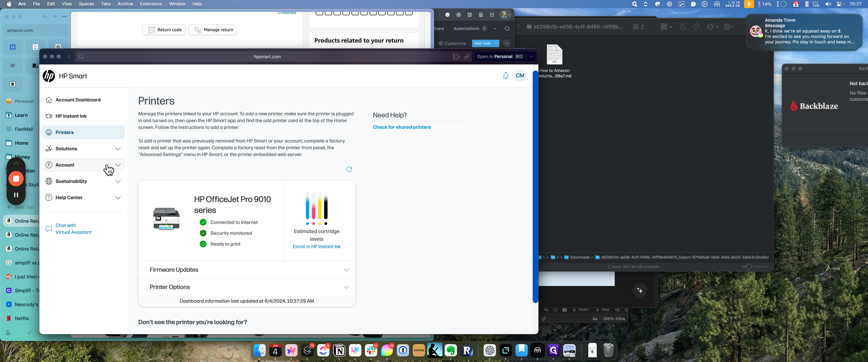868x362 pixels.
Task: Open the Arc File menu
Action: coord(36,4)
